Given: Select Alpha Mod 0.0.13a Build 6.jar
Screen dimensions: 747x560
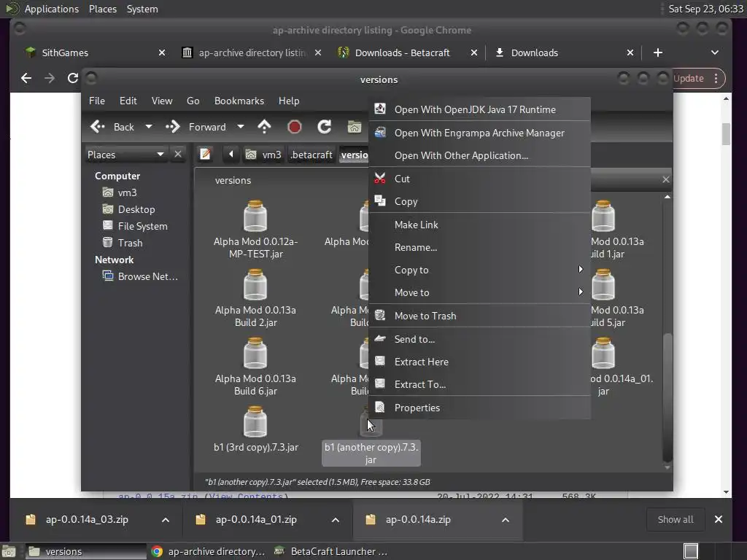Looking at the screenshot, I should (x=255, y=366).
